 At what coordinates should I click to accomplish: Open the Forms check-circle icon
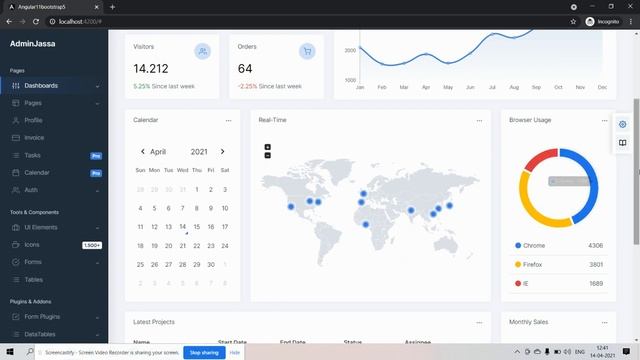click(x=16, y=262)
